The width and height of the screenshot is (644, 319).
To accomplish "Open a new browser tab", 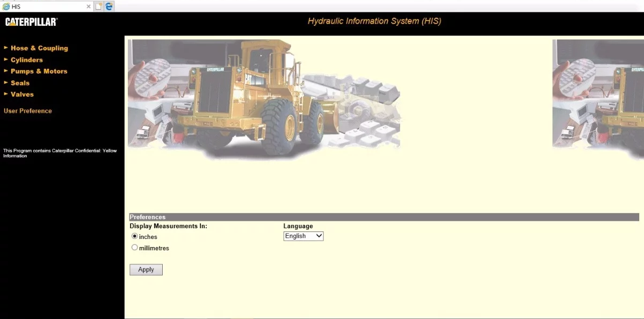I will coord(98,6).
